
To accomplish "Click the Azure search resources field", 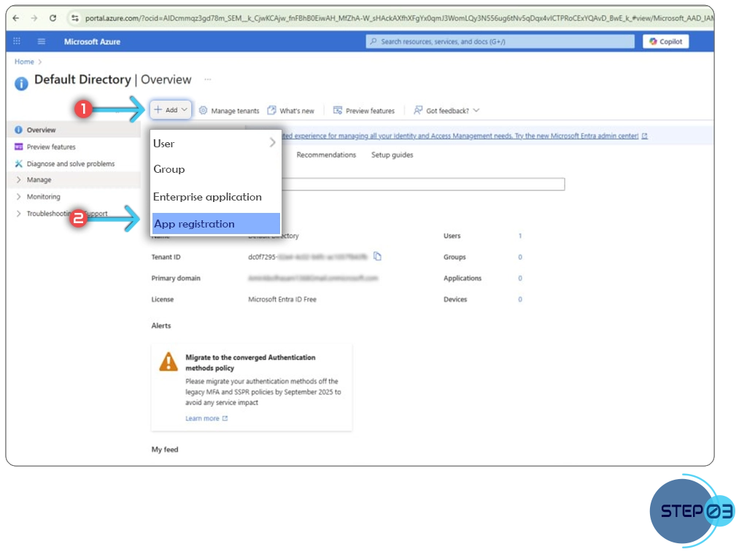I will 500,42.
